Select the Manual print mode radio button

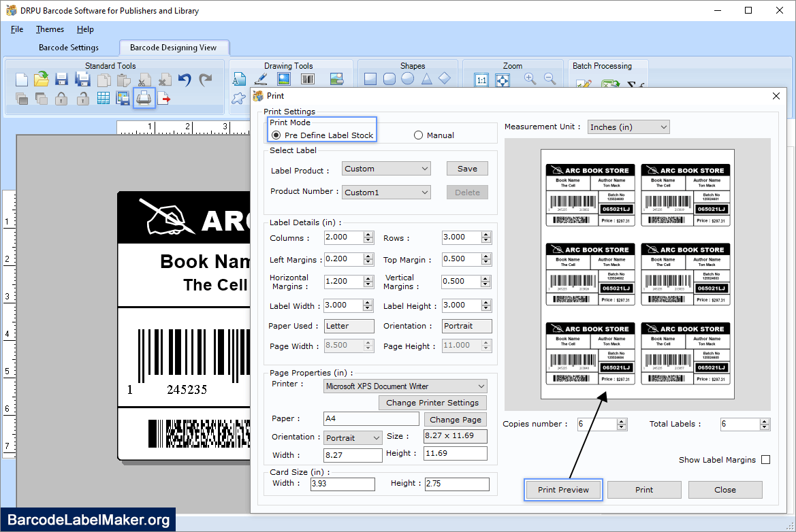pos(418,135)
